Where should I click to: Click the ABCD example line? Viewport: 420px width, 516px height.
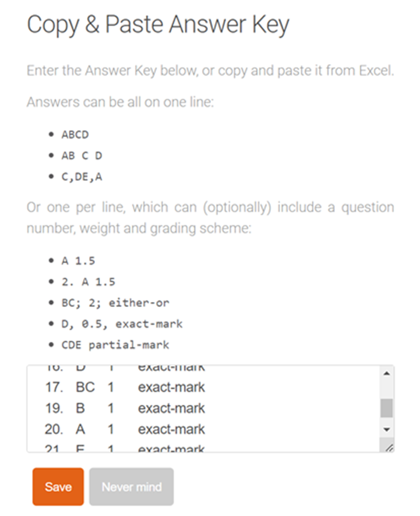pos(75,134)
